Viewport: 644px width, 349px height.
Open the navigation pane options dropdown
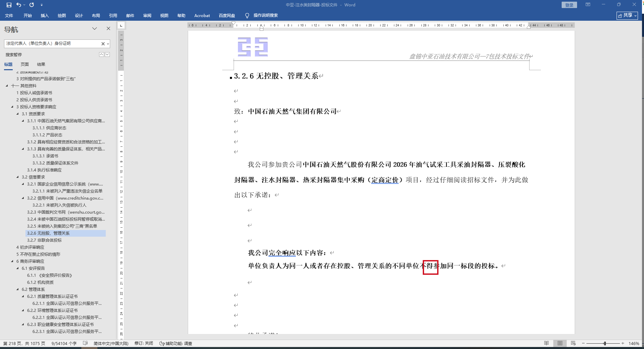click(x=94, y=29)
